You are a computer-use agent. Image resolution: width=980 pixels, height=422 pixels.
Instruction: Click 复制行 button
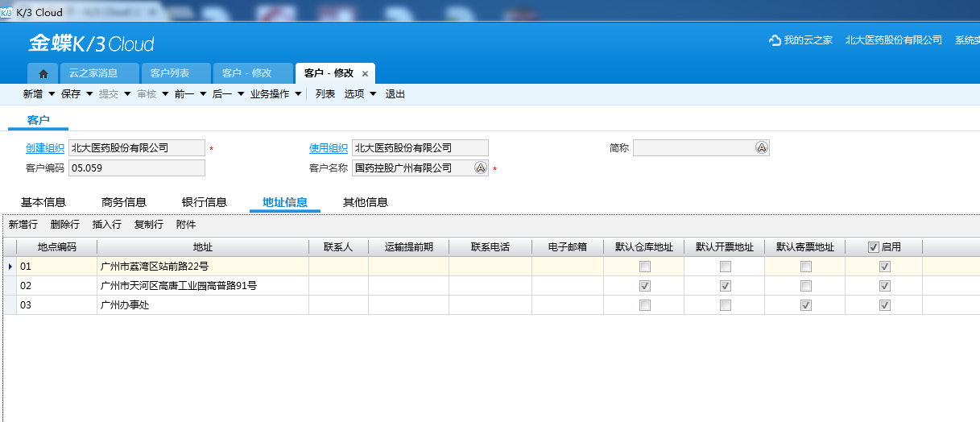point(149,225)
